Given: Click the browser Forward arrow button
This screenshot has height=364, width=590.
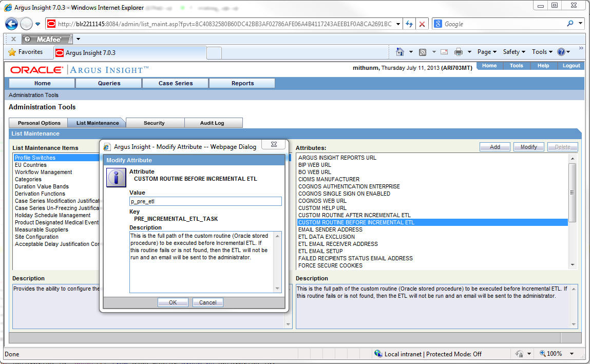Looking at the screenshot, I should [26, 24].
